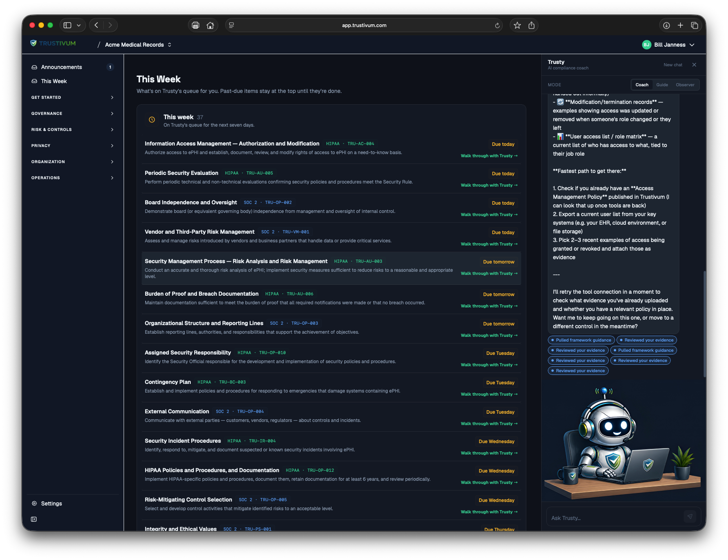Walk through Information Access Management with Trusty
Image resolution: width=728 pixels, height=560 pixels.
(489, 156)
